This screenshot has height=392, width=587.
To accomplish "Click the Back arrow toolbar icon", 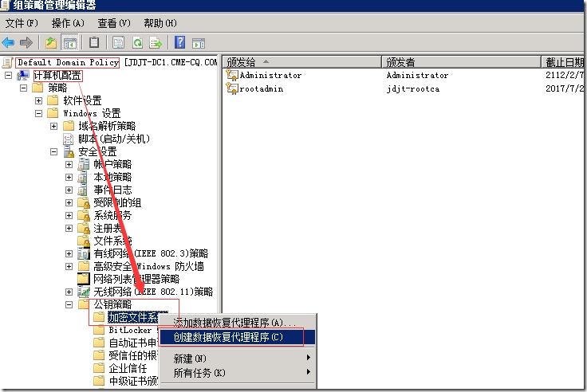I will pos(8,43).
